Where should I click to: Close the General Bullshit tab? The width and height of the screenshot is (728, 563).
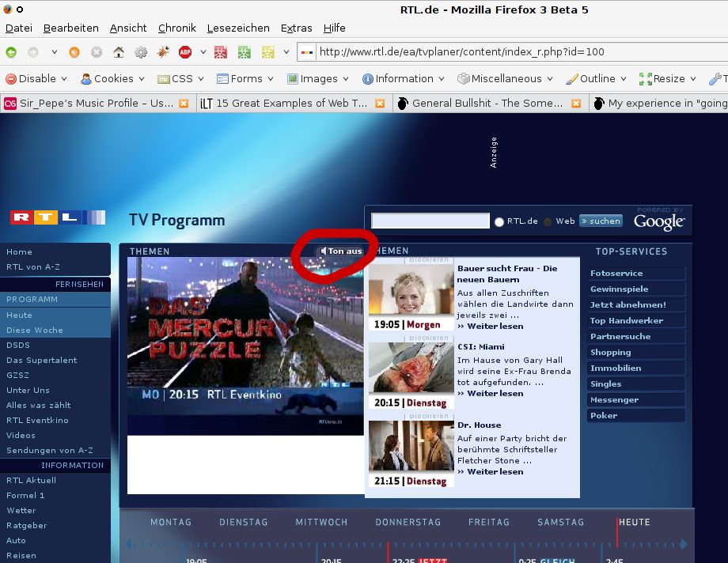[576, 103]
